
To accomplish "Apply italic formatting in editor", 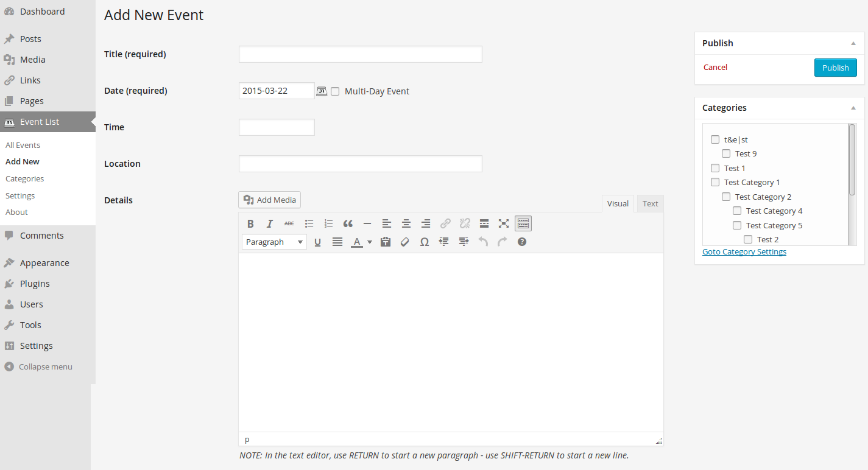I will [270, 223].
